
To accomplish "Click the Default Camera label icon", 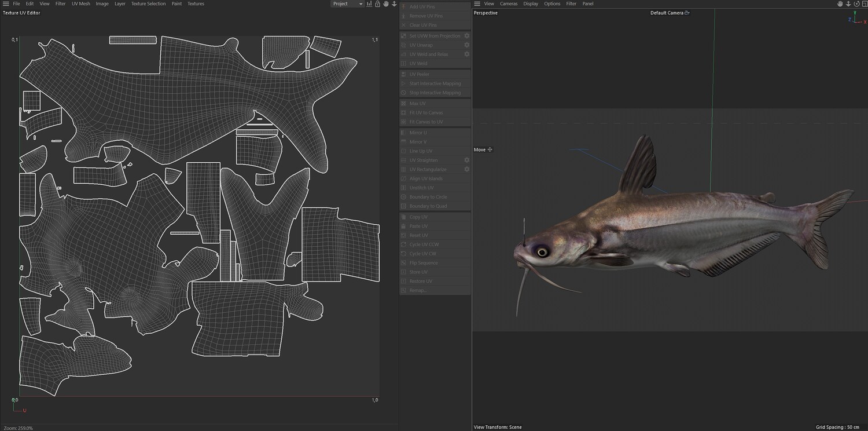I will coord(687,13).
